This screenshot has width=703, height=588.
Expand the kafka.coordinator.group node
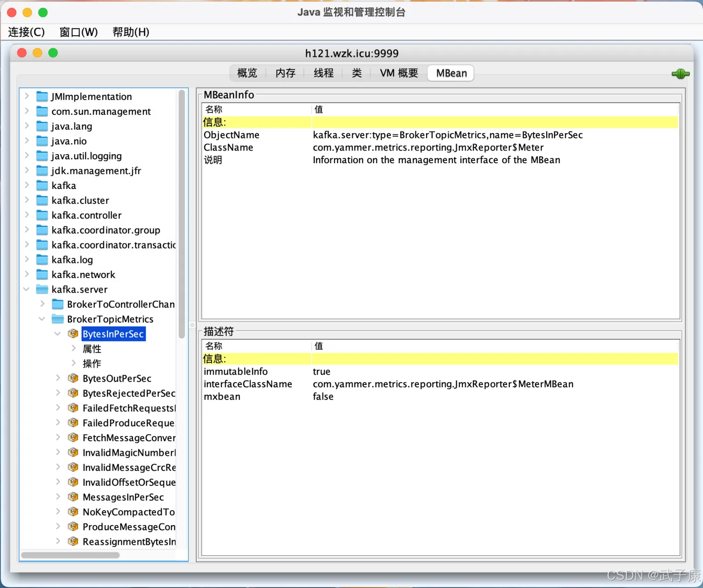click(27, 230)
